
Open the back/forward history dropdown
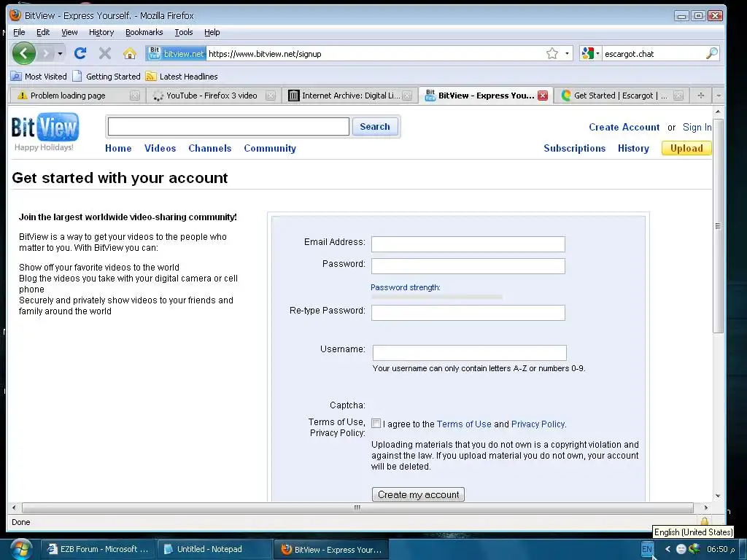coord(60,53)
